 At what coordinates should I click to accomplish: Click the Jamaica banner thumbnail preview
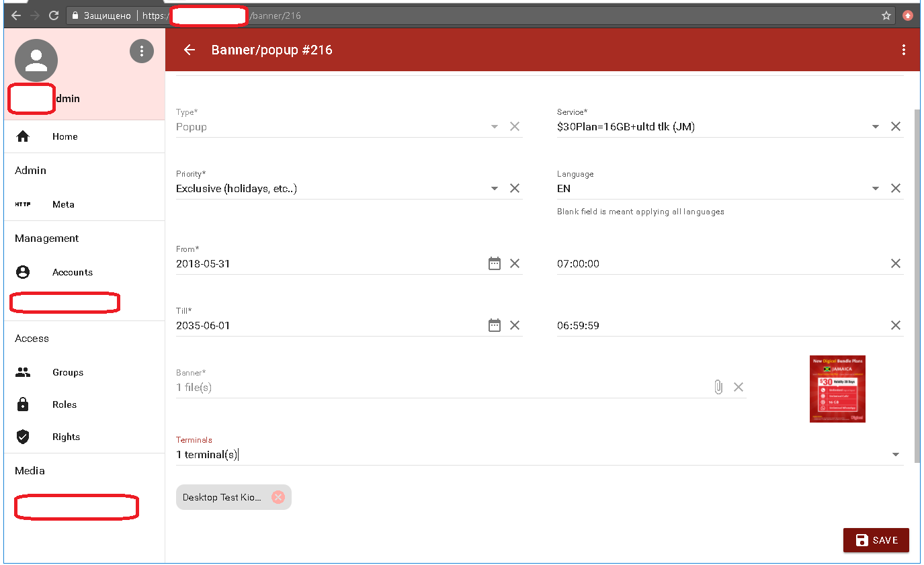[837, 389]
